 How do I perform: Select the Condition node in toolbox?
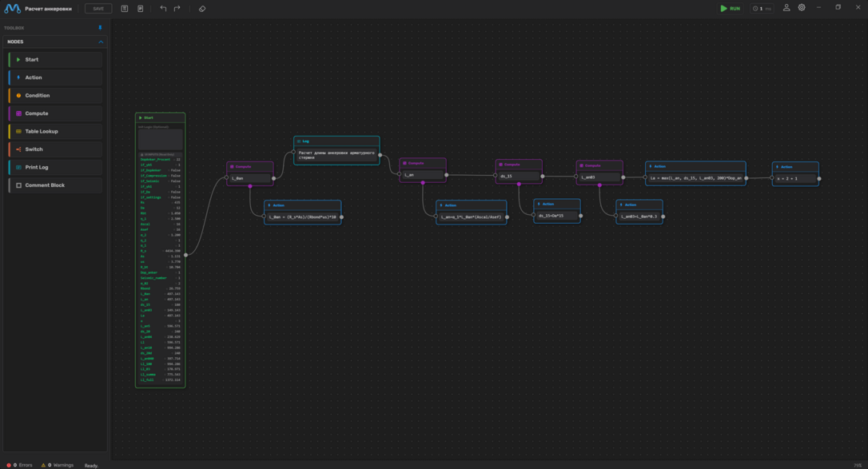(x=55, y=96)
